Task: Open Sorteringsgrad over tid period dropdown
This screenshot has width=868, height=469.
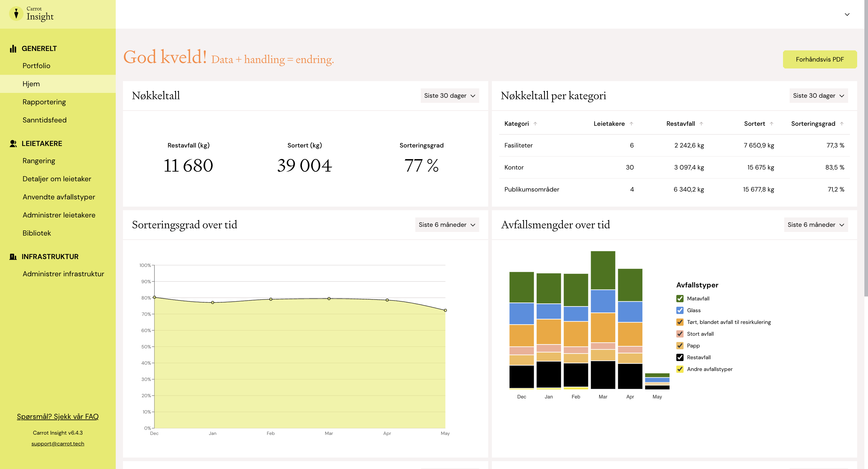Action: tap(447, 225)
